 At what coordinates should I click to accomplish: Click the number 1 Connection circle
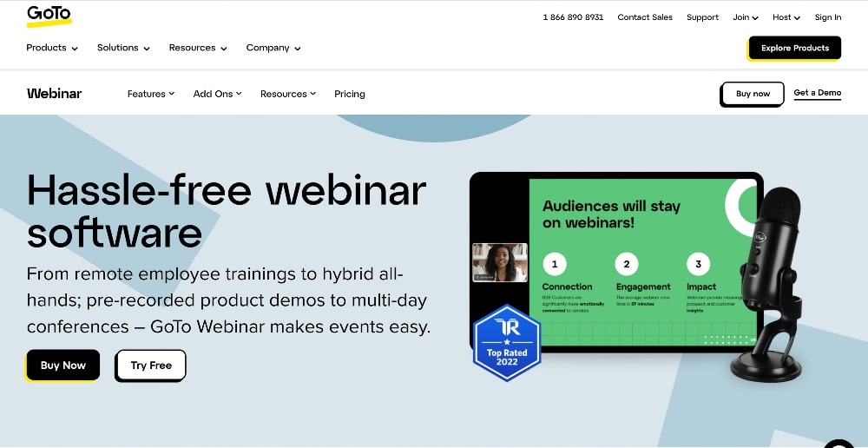[x=555, y=264]
